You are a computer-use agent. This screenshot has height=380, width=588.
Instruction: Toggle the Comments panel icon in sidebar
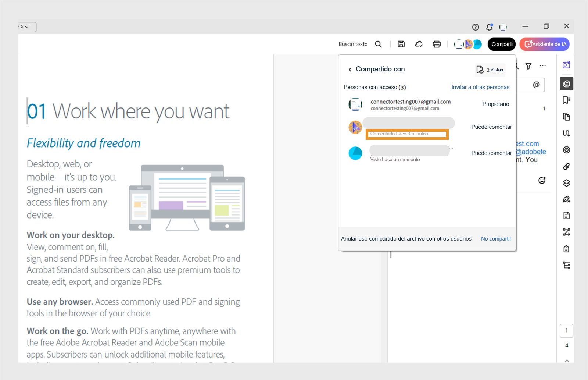[x=567, y=84]
